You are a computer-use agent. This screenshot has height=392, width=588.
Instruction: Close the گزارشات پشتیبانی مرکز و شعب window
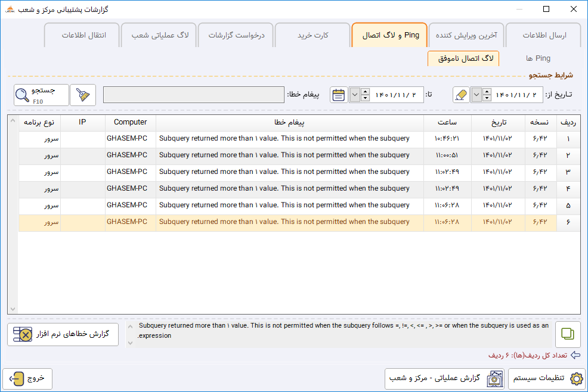(x=573, y=10)
